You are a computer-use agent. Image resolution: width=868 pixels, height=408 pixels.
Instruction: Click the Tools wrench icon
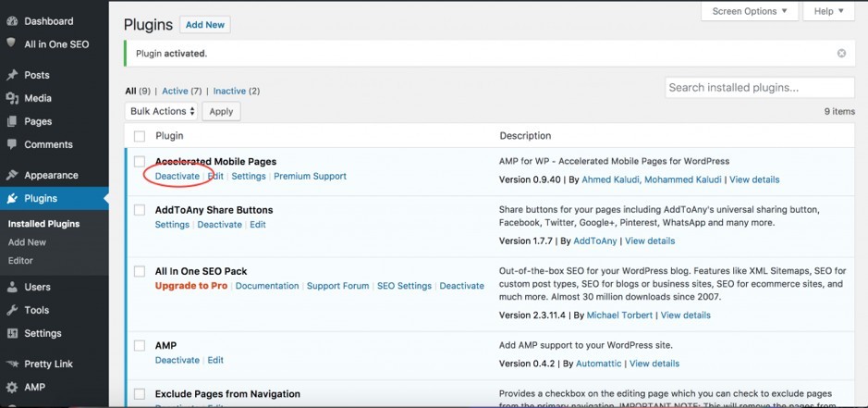pos(12,310)
